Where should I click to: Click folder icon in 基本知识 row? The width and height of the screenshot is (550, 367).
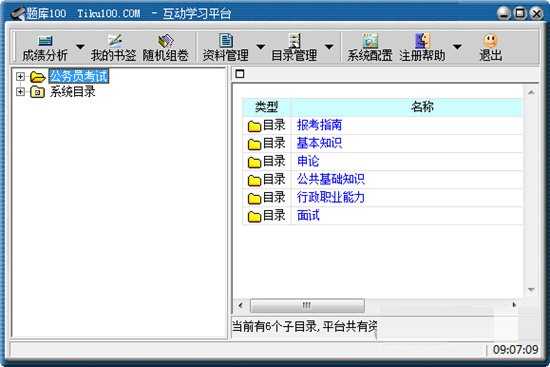click(x=254, y=144)
